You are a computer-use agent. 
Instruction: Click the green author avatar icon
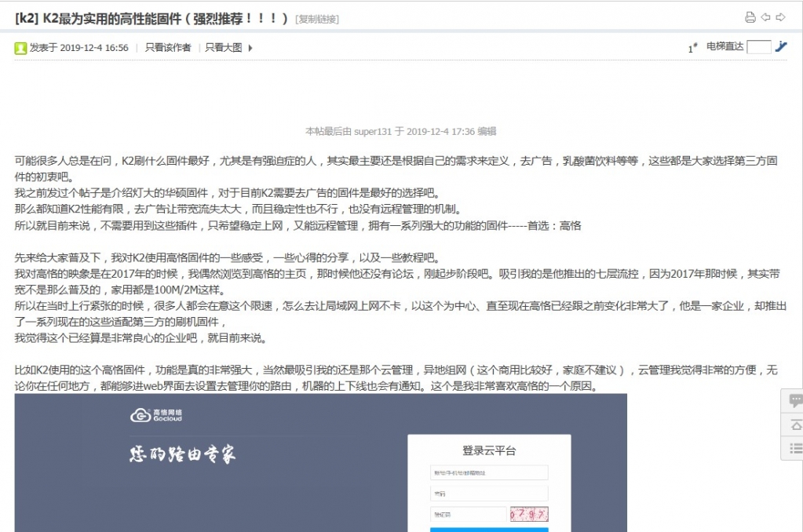coord(20,48)
